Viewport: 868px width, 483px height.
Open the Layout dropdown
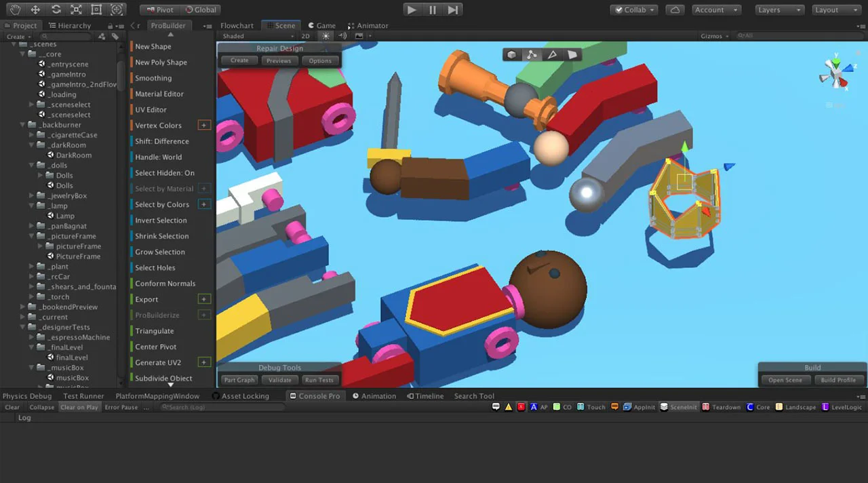click(835, 9)
